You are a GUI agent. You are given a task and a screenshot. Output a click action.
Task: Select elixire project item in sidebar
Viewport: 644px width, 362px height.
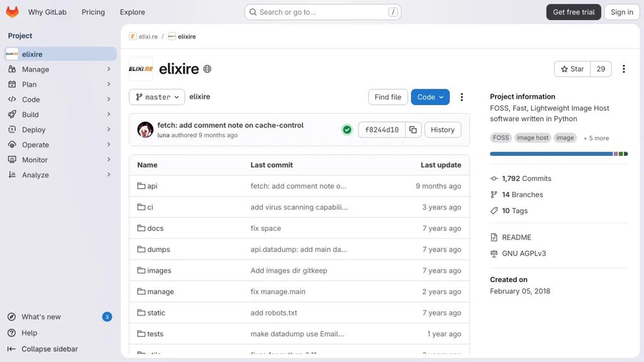tap(60, 54)
